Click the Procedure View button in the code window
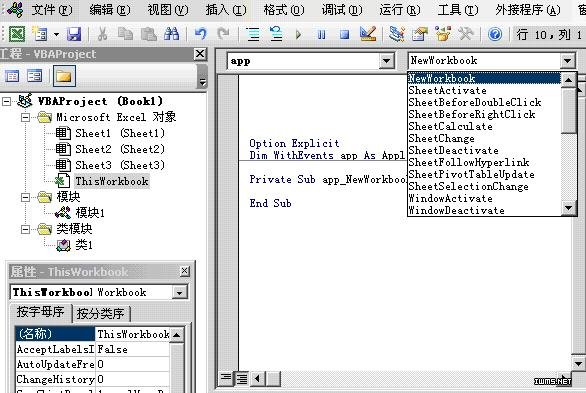Image resolution: width=586 pixels, height=393 pixels. [226, 378]
